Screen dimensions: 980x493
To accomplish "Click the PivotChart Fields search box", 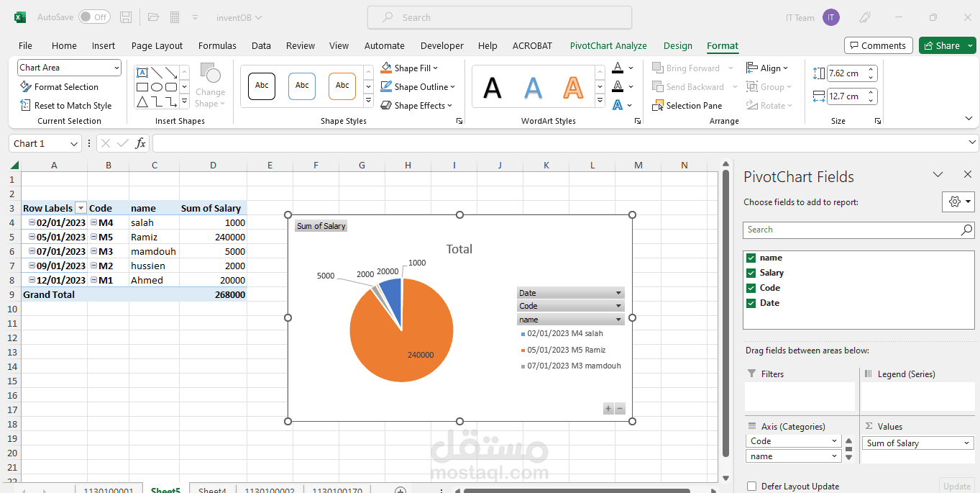I will coord(848,229).
